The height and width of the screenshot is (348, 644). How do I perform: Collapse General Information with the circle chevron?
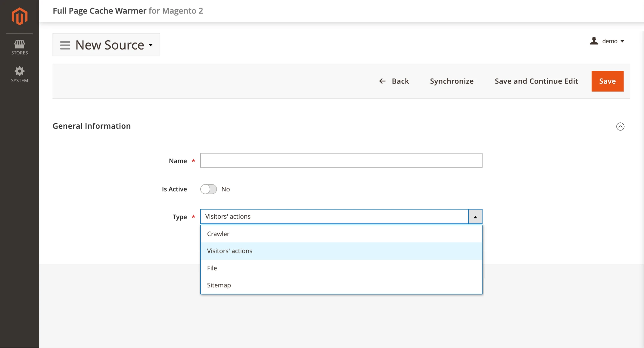pyautogui.click(x=620, y=127)
